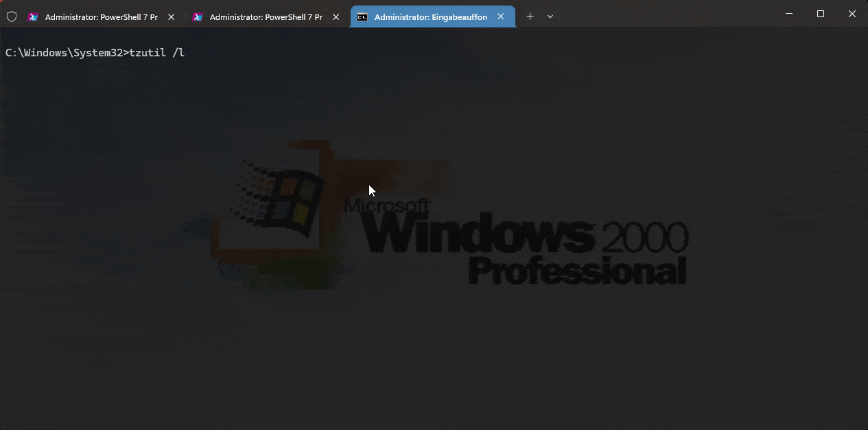Click the second PowerShell 7 tab's icon
The image size is (868, 430).
pyautogui.click(x=198, y=17)
